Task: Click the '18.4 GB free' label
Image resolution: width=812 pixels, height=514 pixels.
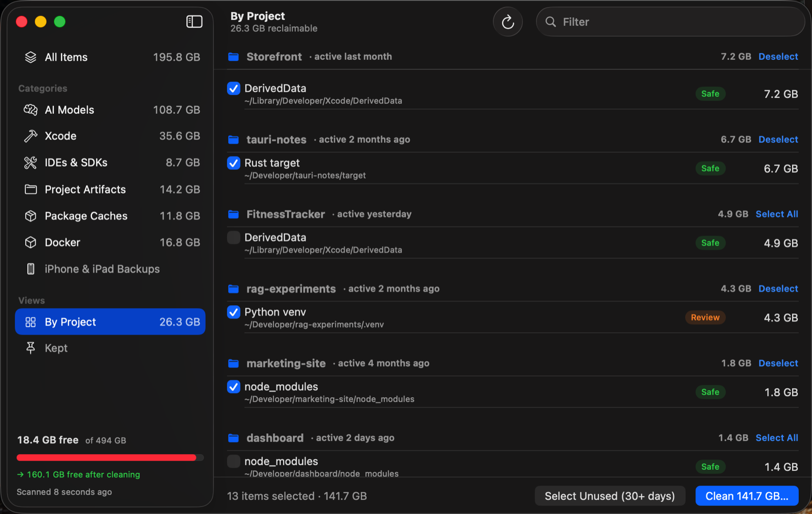Action: pyautogui.click(x=48, y=440)
